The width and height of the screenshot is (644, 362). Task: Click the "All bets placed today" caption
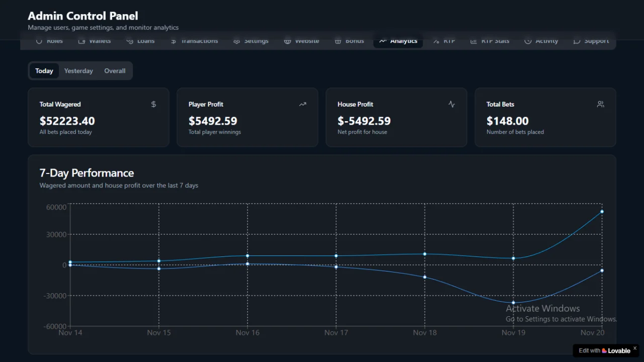tap(65, 132)
